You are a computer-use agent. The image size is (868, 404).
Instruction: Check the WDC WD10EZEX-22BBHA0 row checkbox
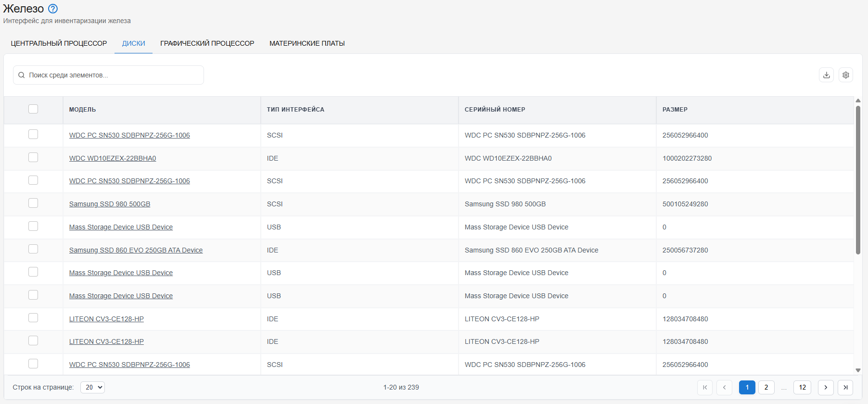coord(33,158)
